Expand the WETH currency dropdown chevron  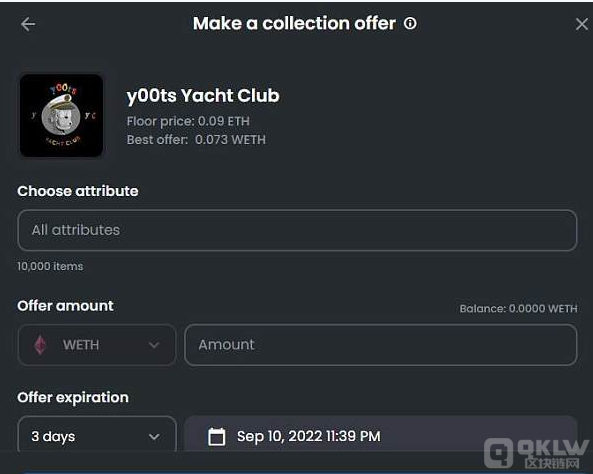[x=154, y=345]
